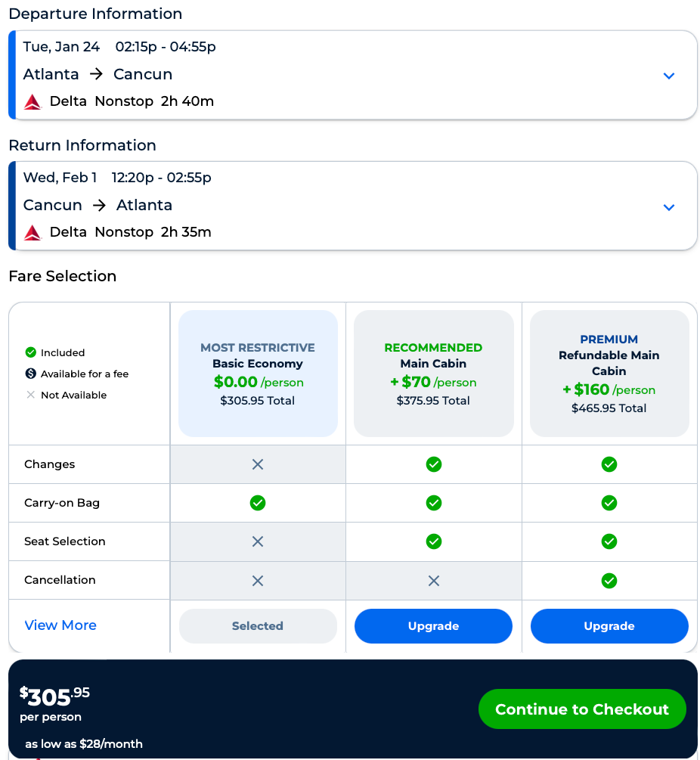700x760 pixels.
Task: Expand the Cancun to Atlanta return details
Action: [x=668, y=207]
